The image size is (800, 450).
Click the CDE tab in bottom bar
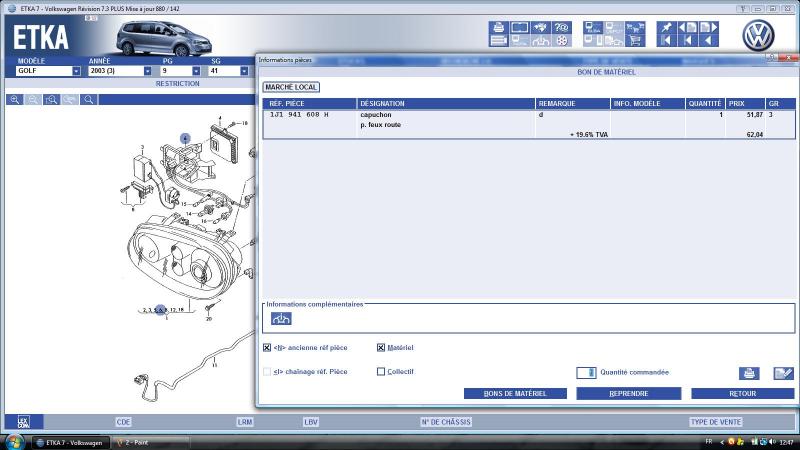[x=123, y=422]
